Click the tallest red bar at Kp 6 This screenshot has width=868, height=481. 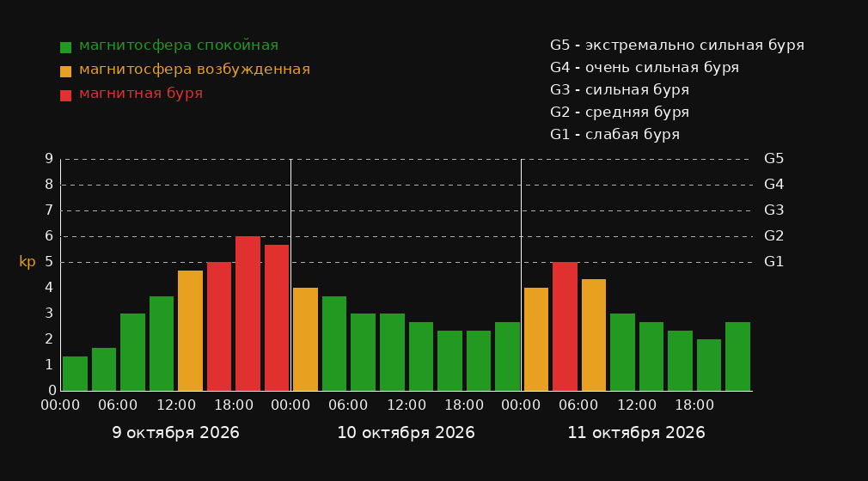[x=248, y=314]
